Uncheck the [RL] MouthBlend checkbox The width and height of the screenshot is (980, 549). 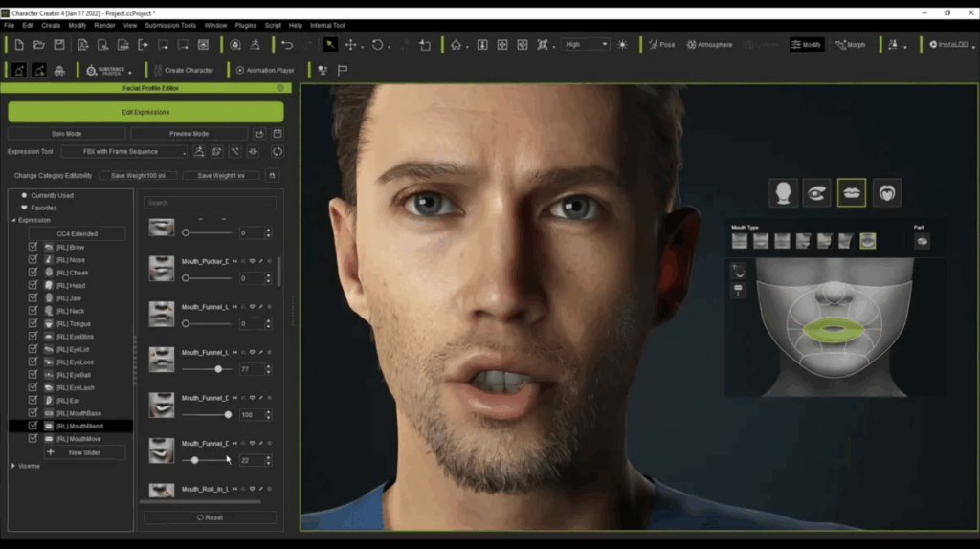coord(33,426)
